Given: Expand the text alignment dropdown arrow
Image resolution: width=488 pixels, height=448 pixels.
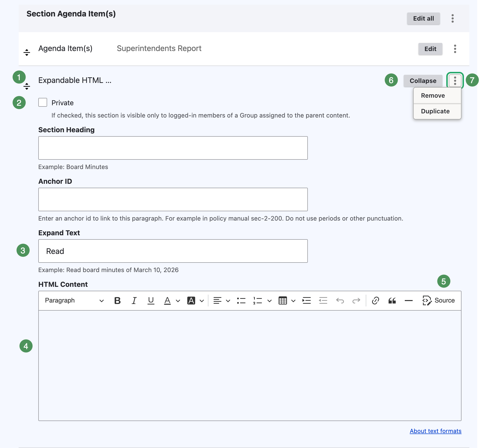Looking at the screenshot, I should [228, 301].
